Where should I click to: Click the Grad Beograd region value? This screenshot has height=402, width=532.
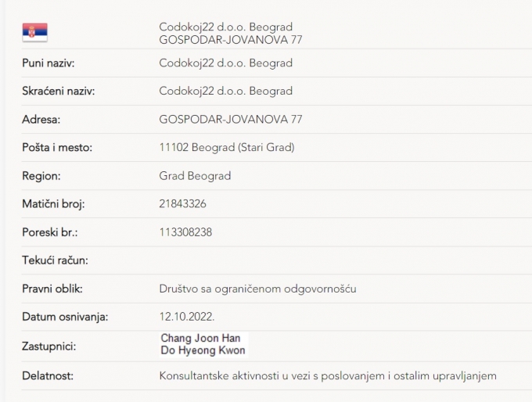click(195, 176)
